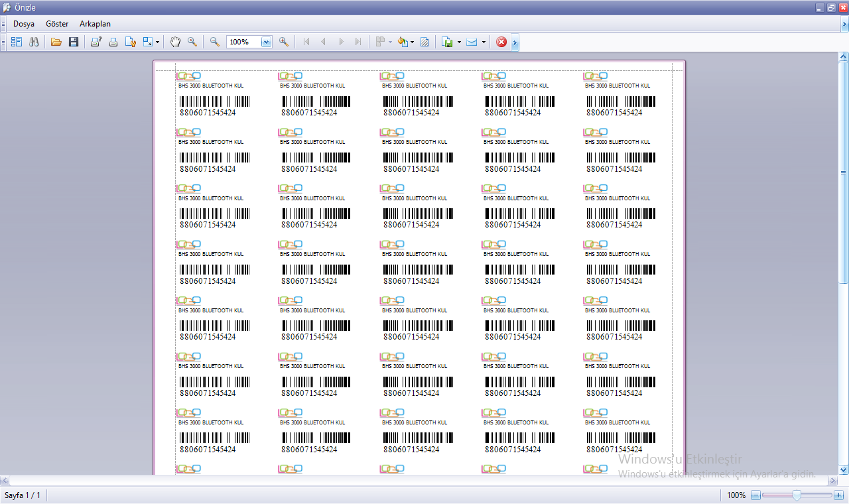Click the zoom in magnifier in toolbar
Screen dimensions: 849x504
click(x=284, y=42)
